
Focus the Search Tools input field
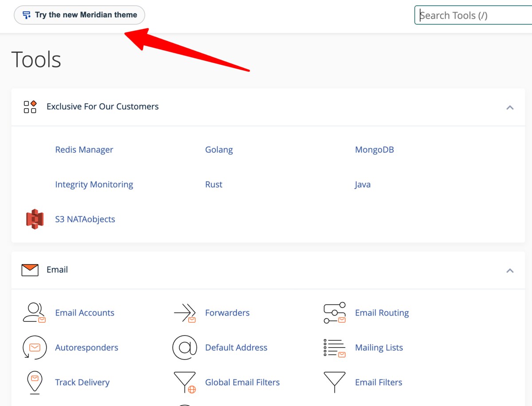tap(473, 16)
